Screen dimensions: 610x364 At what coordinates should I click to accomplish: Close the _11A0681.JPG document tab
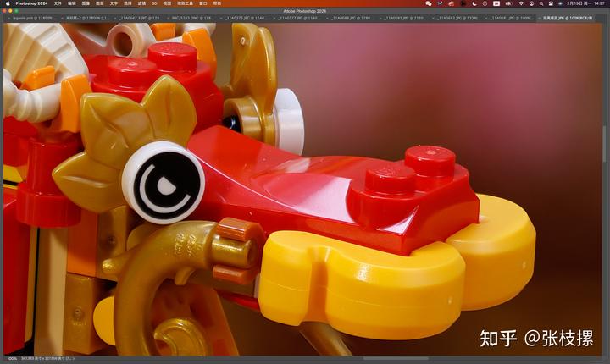[487, 19]
